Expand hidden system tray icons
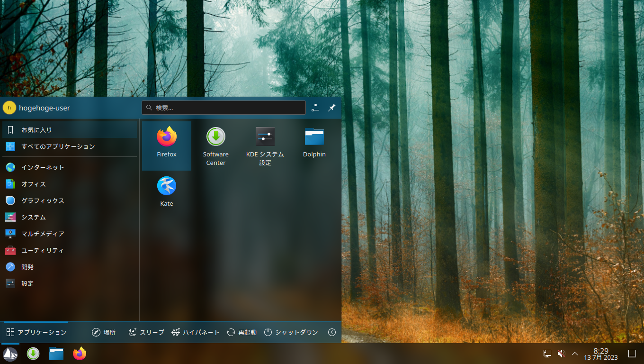 [x=575, y=354]
